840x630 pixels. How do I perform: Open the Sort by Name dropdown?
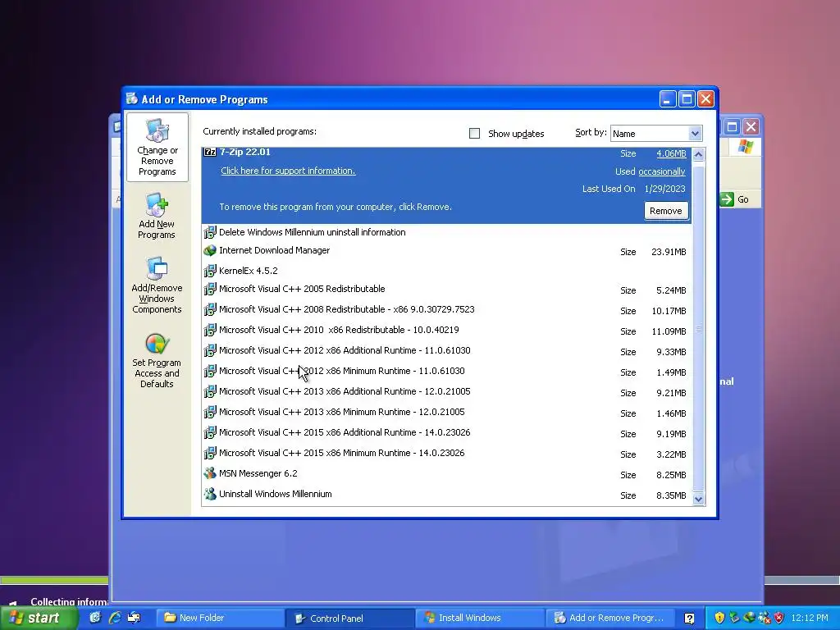click(x=695, y=134)
